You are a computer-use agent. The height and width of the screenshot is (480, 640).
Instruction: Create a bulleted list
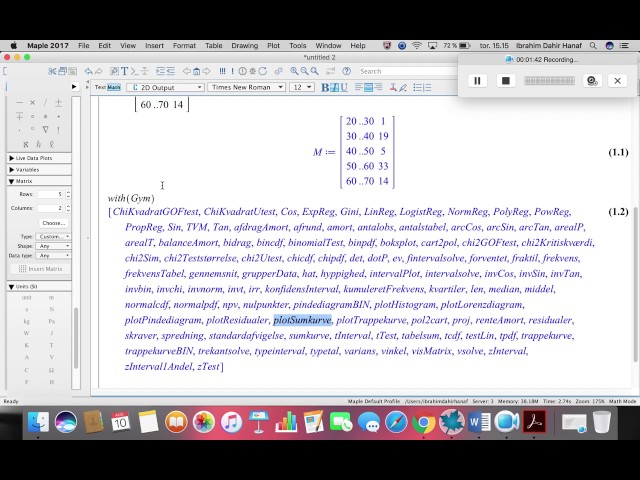click(417, 87)
